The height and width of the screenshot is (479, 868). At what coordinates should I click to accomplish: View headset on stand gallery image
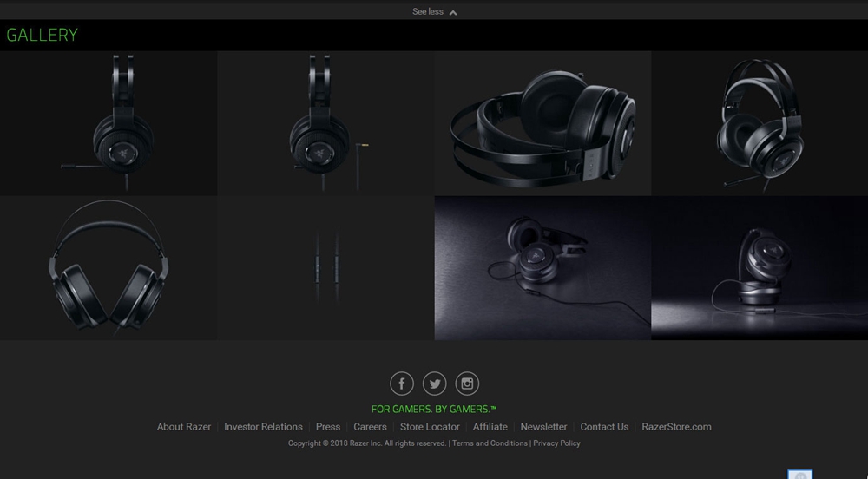(x=759, y=268)
